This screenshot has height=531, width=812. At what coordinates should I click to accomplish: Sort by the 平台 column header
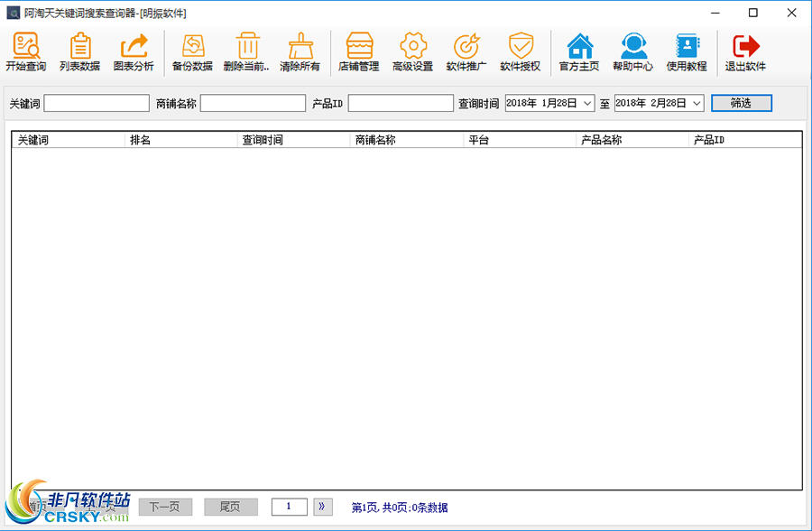tap(520, 140)
